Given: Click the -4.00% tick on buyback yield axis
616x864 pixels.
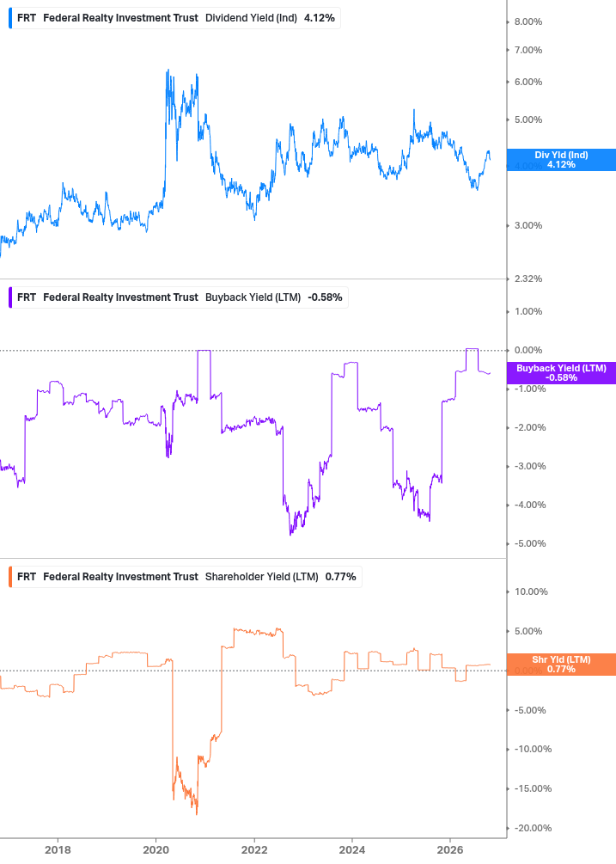Looking at the screenshot, I should pyautogui.click(x=530, y=505).
